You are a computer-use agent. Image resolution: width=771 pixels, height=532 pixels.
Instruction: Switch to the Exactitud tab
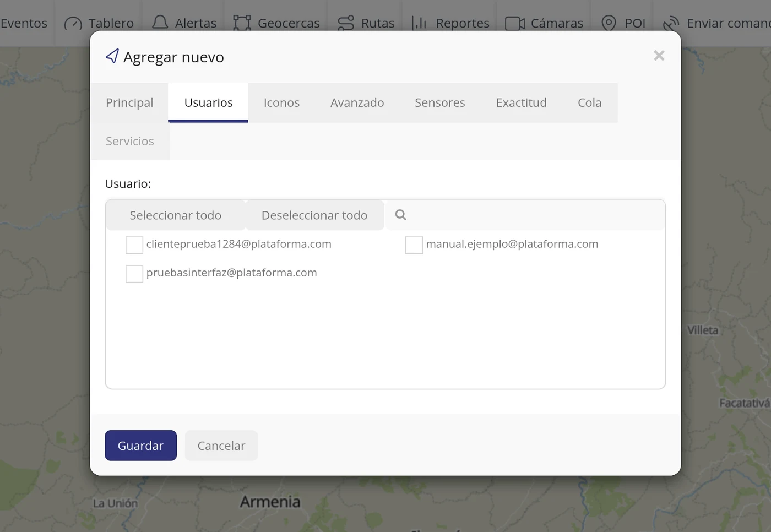(x=521, y=103)
